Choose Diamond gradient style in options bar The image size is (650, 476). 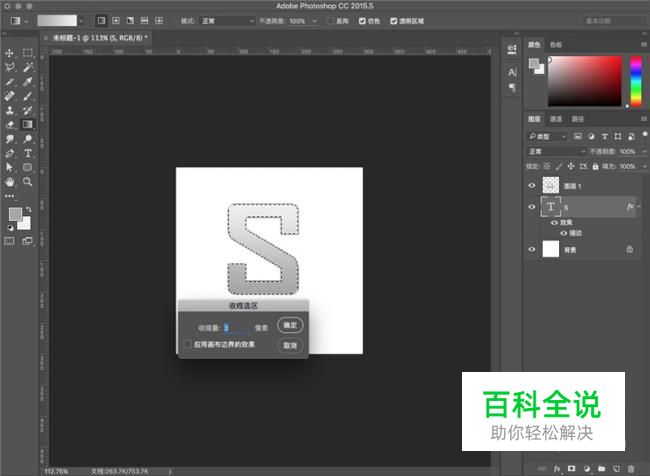coord(159,20)
